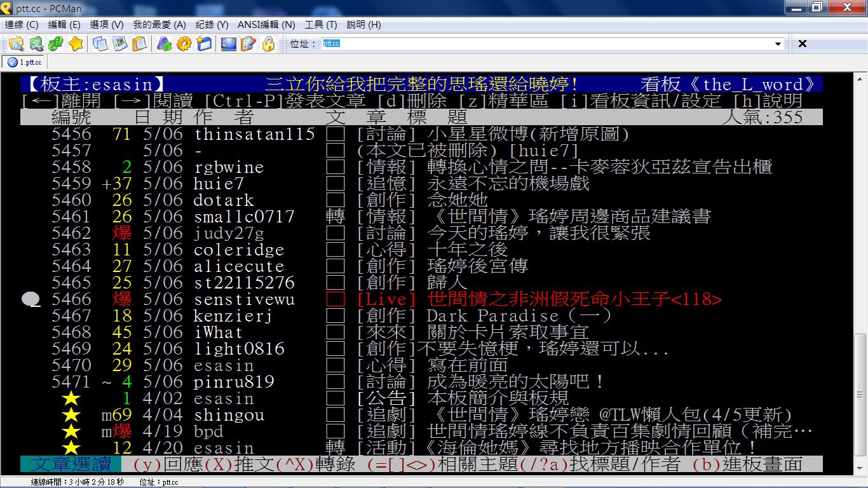Open settings with orange gear icon
The height and width of the screenshot is (488, 868).
coord(184,44)
